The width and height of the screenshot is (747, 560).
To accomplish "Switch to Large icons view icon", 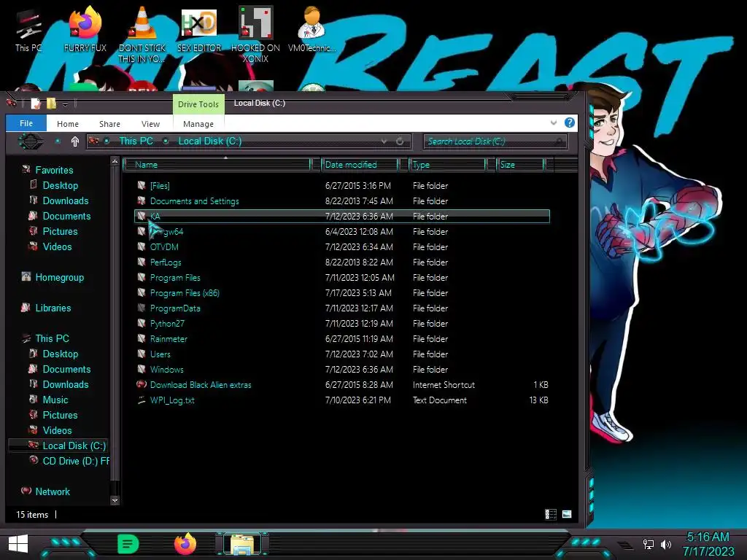I will click(567, 514).
